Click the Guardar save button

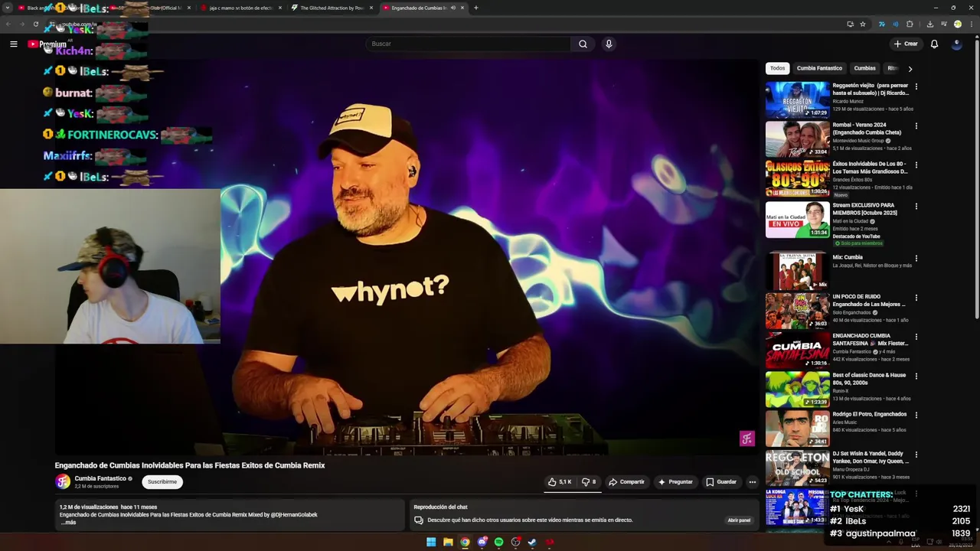721,482
